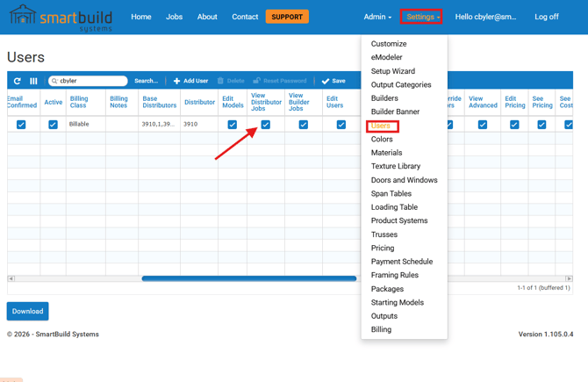Click the orange SUPPORT button
The image size is (588, 382).
coord(287,17)
